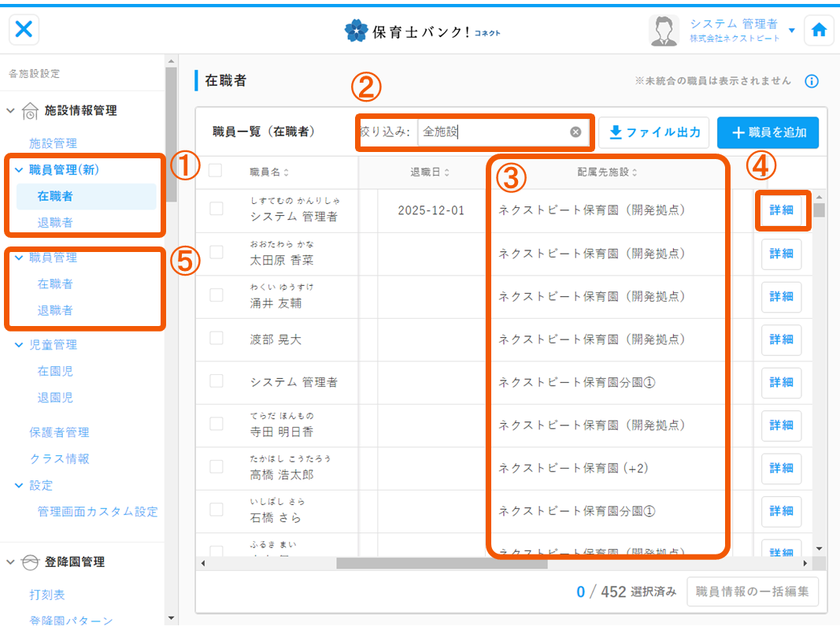This screenshot has width=840, height=630.
Task: Open the user account dropdown arrow
Action: click(791, 31)
